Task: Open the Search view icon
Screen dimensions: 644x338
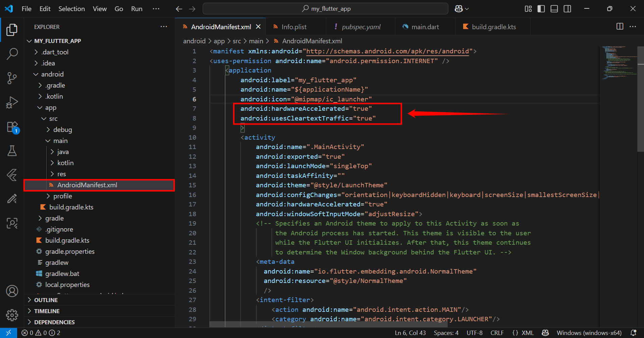Action: pyautogui.click(x=12, y=54)
